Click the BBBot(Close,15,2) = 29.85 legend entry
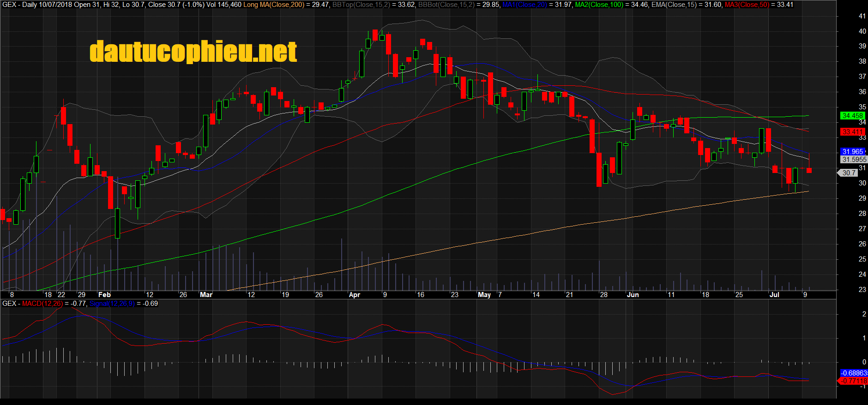Image resolution: width=868 pixels, height=405 pixels. [x=460, y=5]
